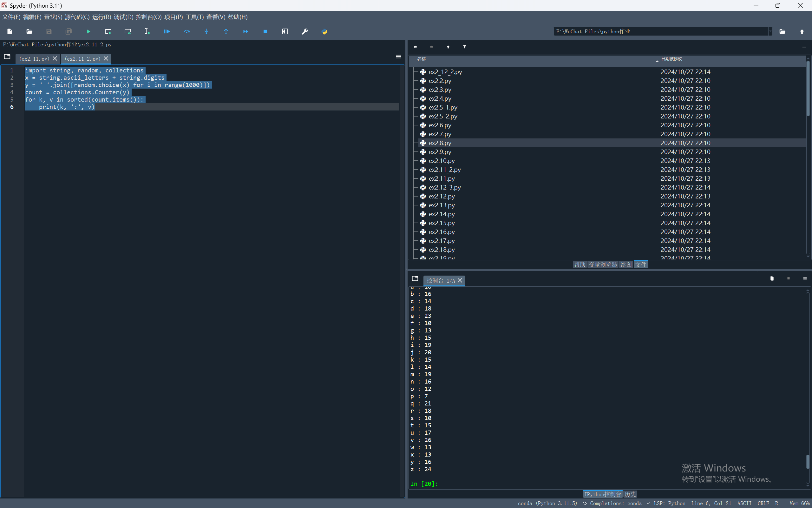Go up one folder in the file explorer

pos(448,47)
